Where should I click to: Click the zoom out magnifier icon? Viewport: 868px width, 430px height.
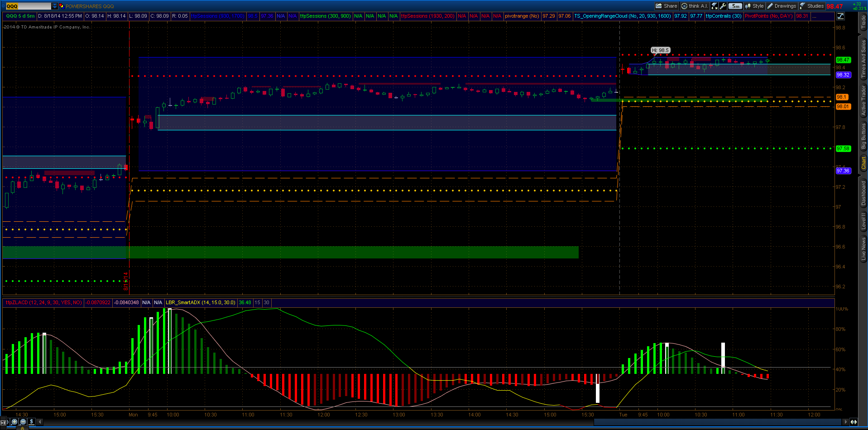click(23, 422)
